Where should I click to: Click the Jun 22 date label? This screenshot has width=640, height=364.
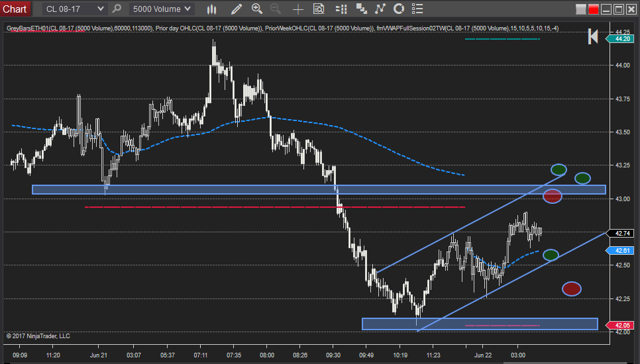483,355
